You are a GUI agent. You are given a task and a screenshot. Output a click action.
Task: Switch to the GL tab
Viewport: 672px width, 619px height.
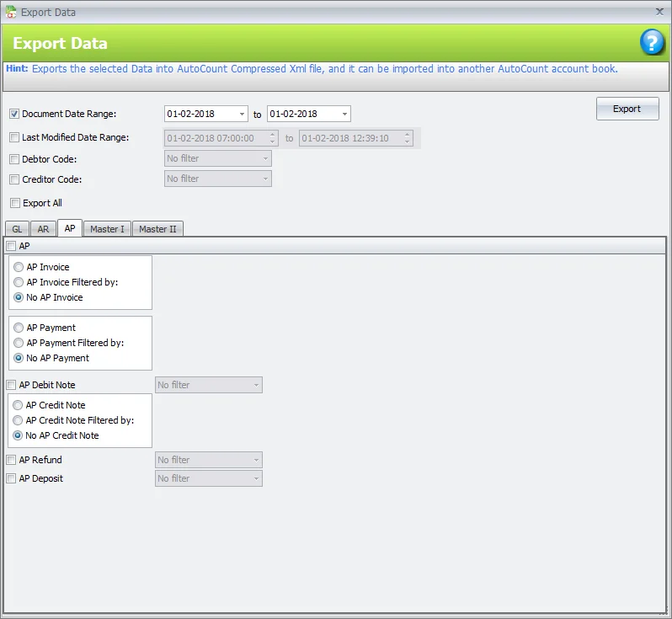pyautogui.click(x=17, y=229)
